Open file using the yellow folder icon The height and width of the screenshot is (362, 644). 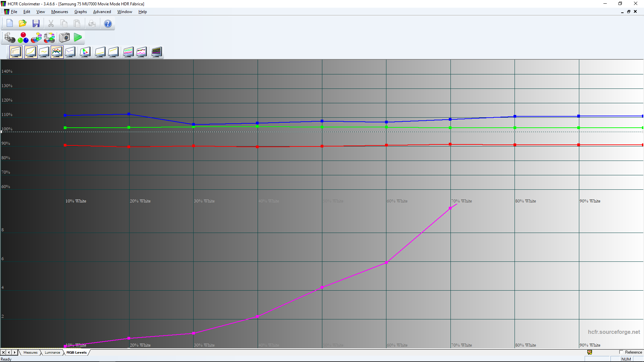(x=23, y=23)
